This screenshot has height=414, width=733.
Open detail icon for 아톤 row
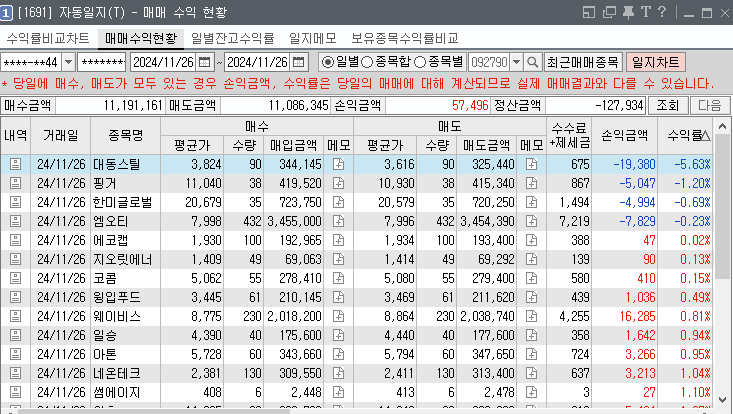(x=15, y=354)
